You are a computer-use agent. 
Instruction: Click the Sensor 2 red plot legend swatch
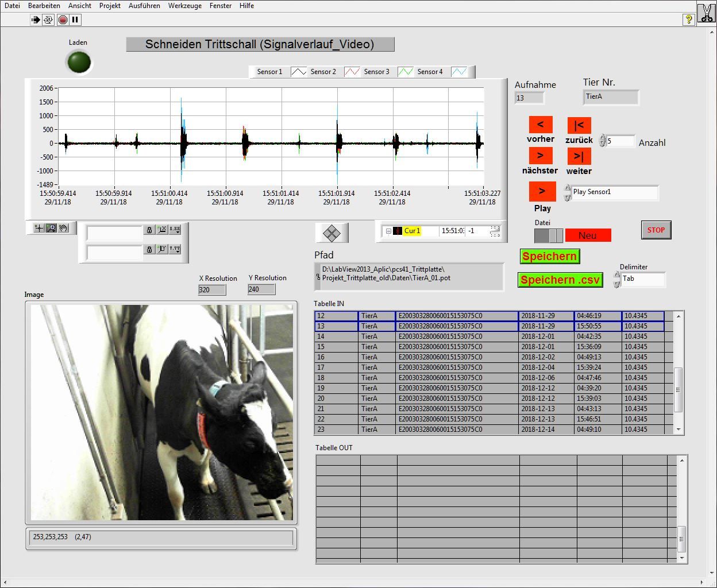click(x=352, y=72)
